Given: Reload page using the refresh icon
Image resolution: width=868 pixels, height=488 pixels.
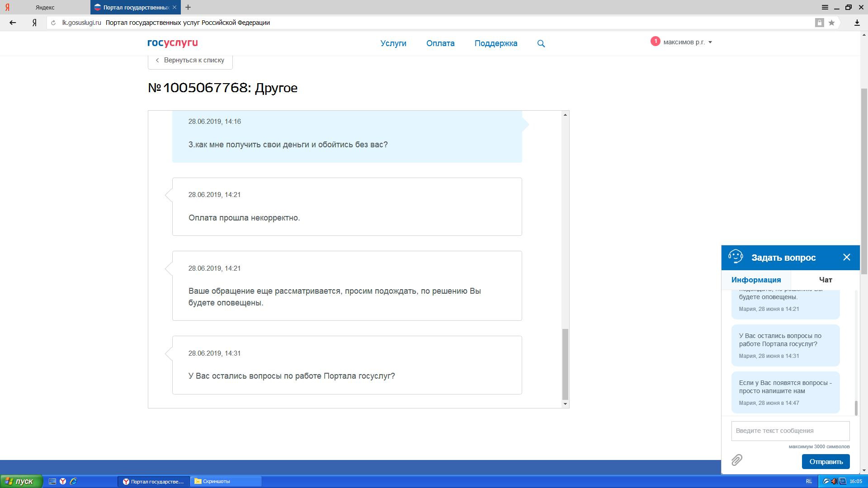Looking at the screenshot, I should click(x=53, y=23).
